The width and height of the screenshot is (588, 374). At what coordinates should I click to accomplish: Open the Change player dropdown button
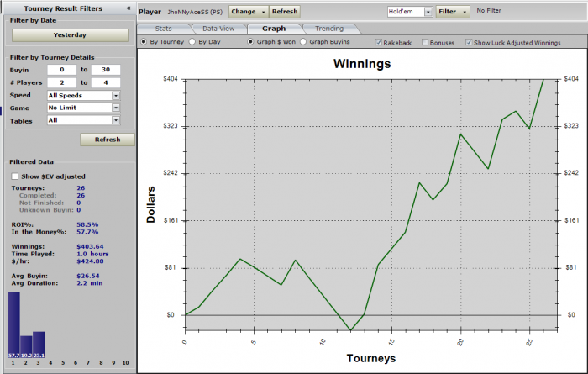pos(249,12)
